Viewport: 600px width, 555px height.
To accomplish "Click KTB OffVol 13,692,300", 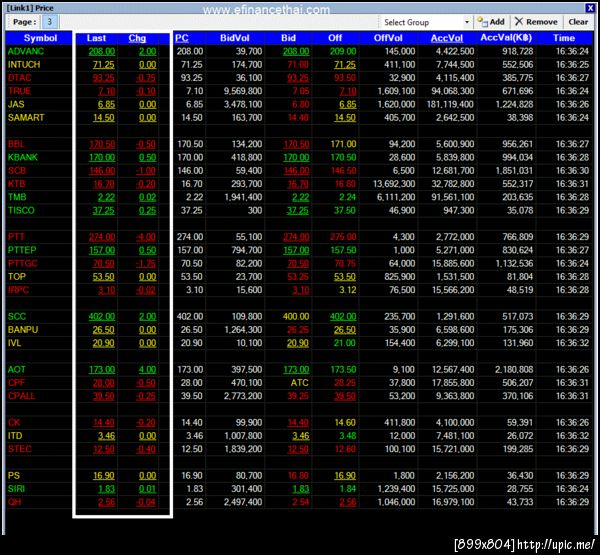I will [x=394, y=184].
